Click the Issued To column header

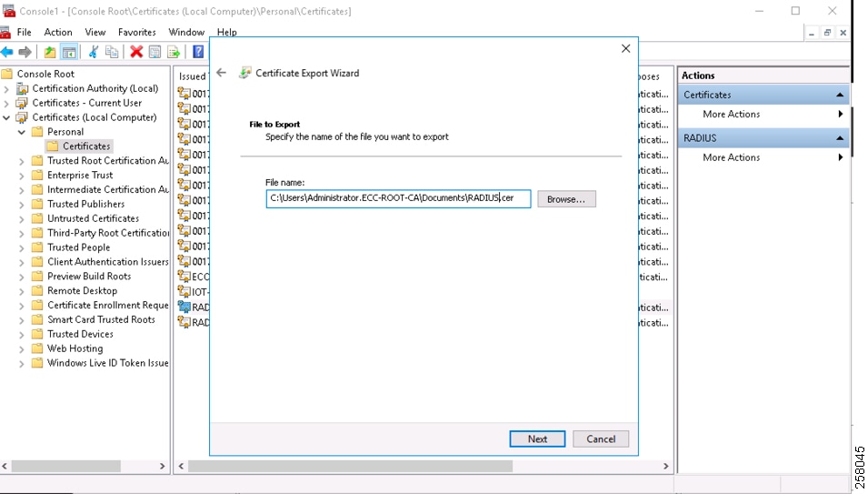tap(192, 76)
